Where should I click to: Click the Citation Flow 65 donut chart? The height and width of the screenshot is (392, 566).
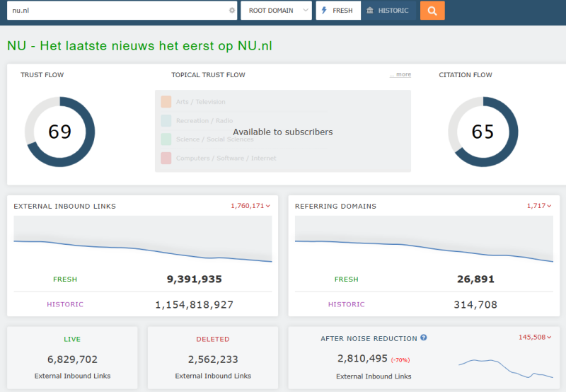pyautogui.click(x=483, y=132)
